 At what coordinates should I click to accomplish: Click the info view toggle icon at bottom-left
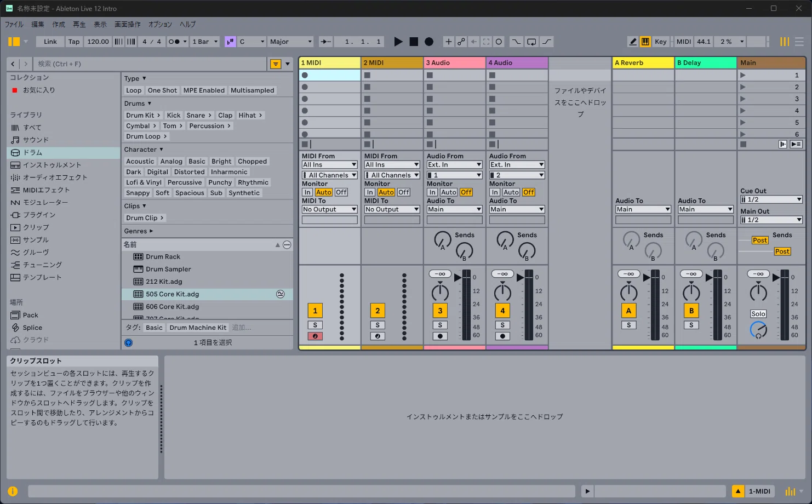click(x=13, y=491)
